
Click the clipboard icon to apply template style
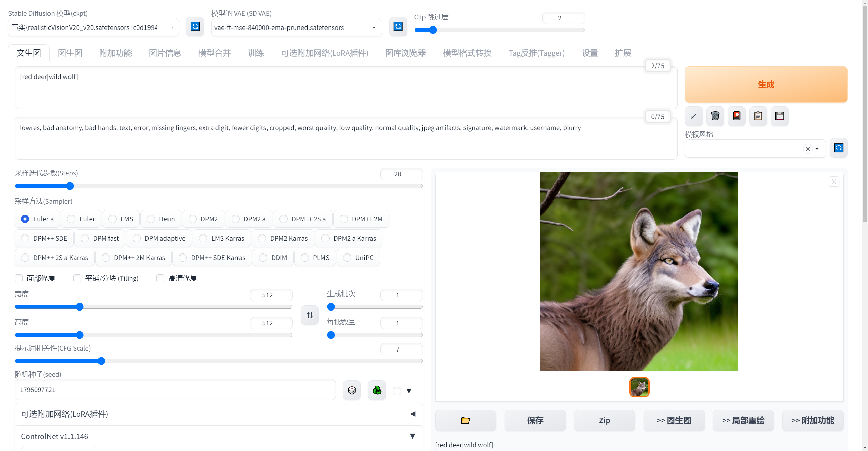click(758, 116)
